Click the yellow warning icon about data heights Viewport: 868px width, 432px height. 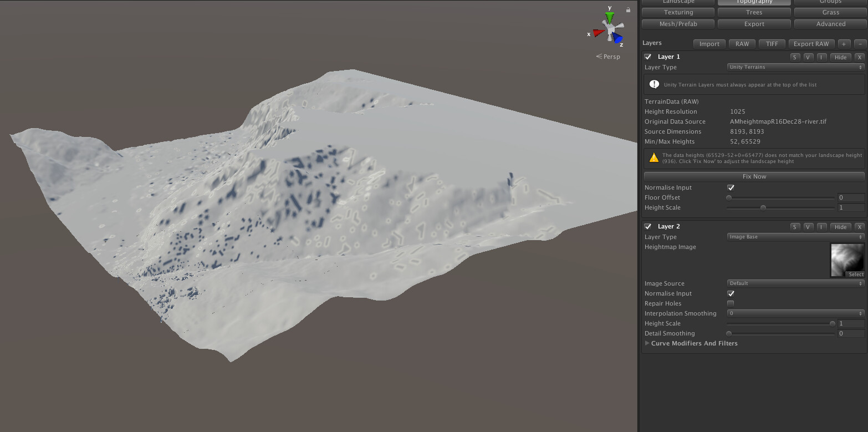(x=654, y=158)
